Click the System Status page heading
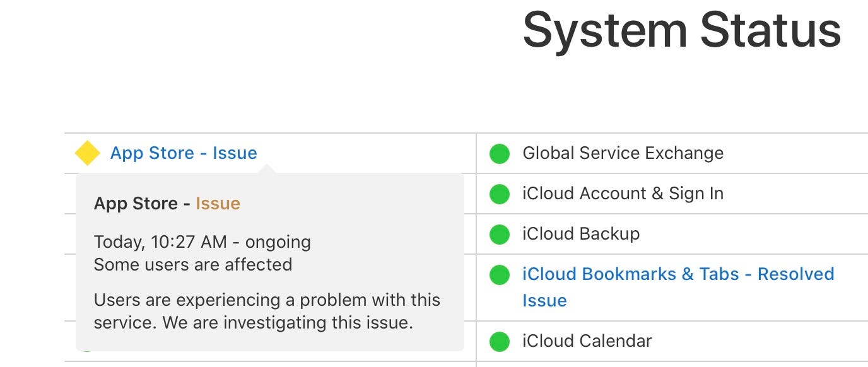 [x=682, y=30]
